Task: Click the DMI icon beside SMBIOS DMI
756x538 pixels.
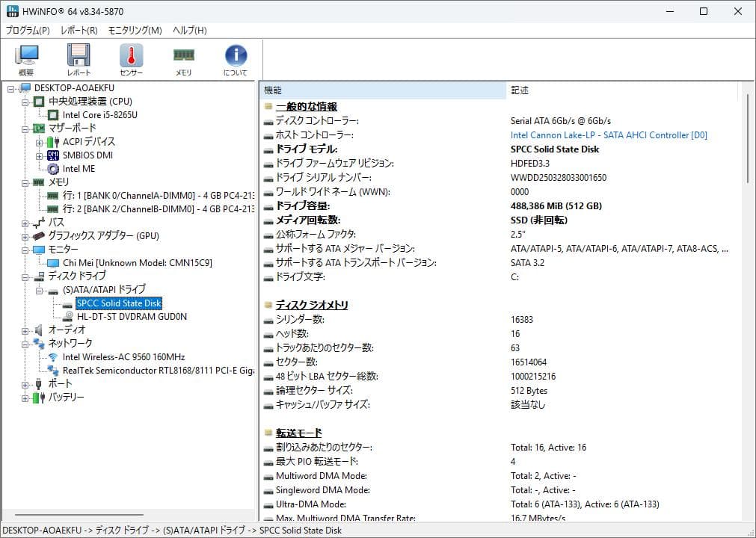Action: point(53,155)
